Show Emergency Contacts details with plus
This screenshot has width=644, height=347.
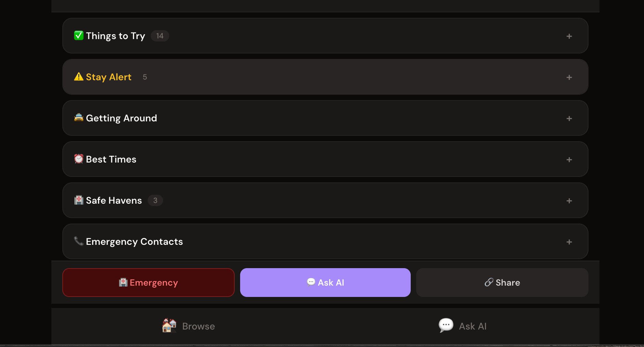(x=569, y=242)
